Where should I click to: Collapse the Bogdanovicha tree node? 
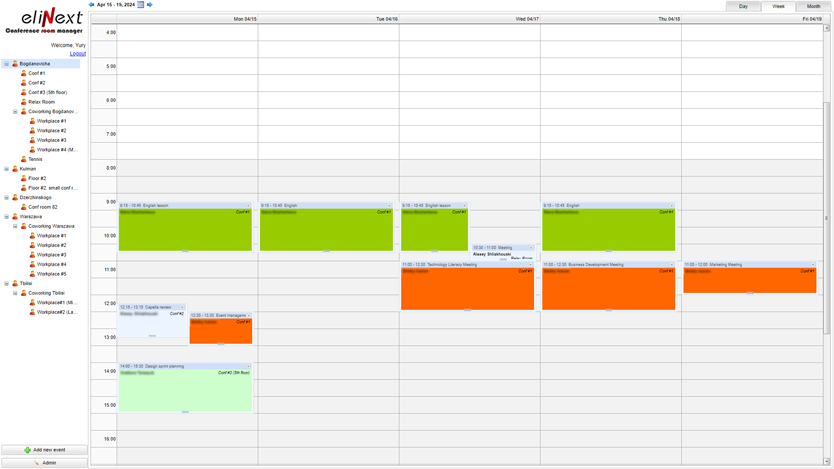[6, 64]
